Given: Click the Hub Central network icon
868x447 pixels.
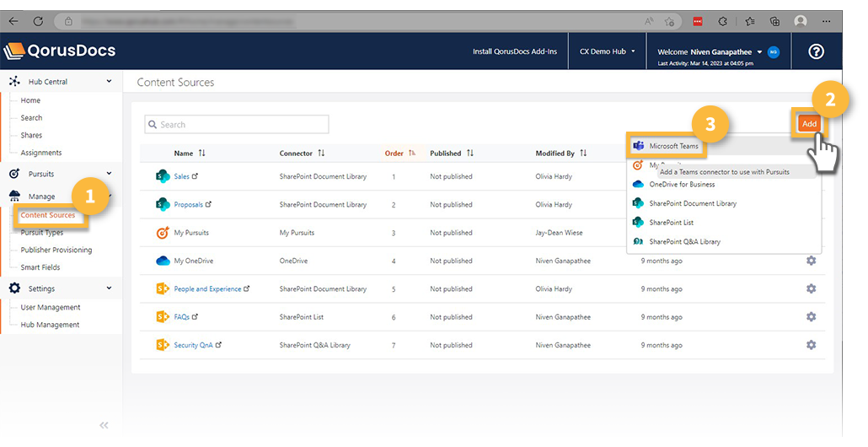Looking at the screenshot, I should pos(14,82).
